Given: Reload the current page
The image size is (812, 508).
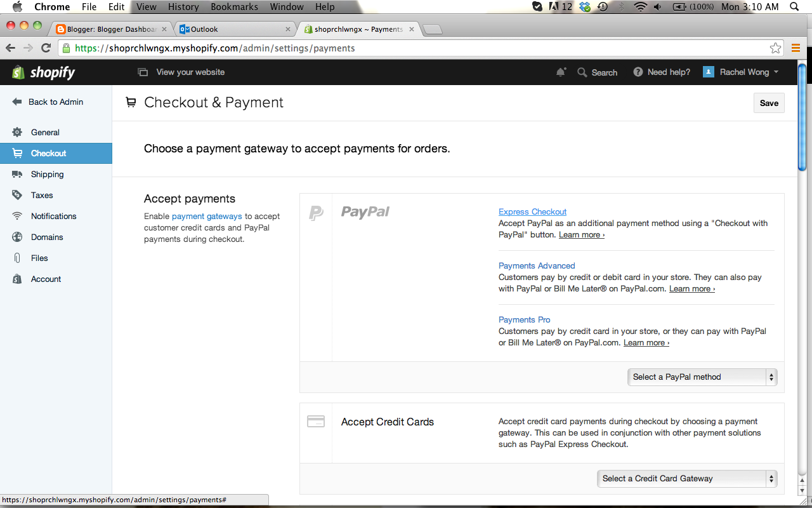Looking at the screenshot, I should [46, 48].
